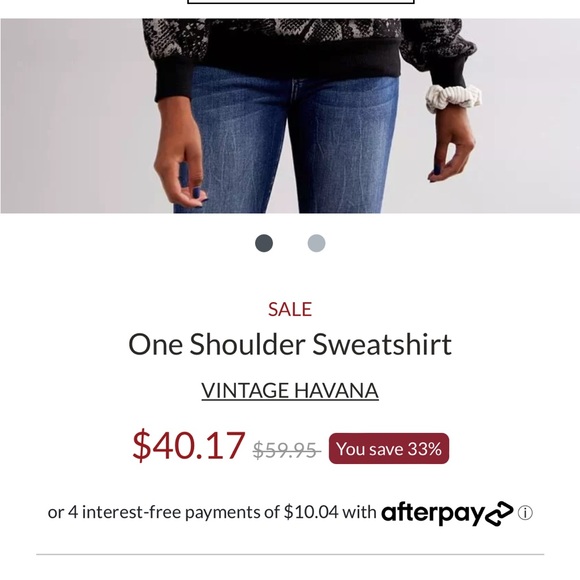
Task: Open the sweatshirt product photo
Action: coord(290,116)
